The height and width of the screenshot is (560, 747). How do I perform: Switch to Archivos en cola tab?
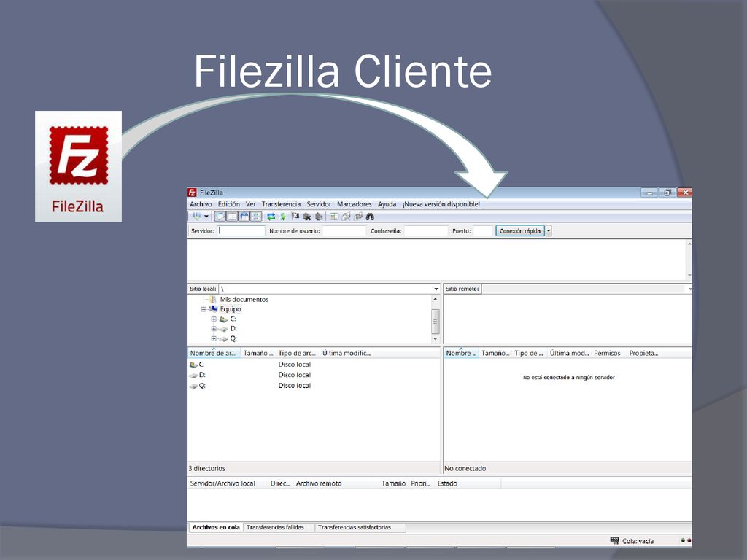[x=216, y=528]
